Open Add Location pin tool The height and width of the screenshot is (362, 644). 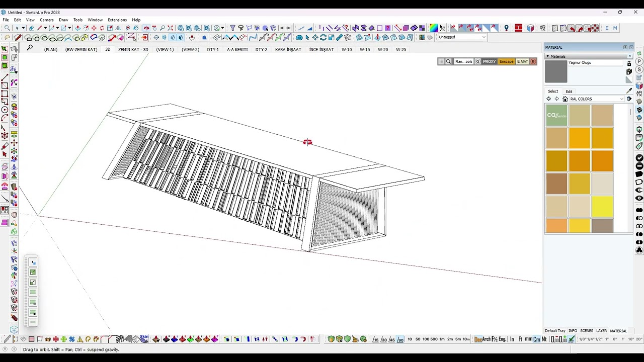[x=507, y=28]
